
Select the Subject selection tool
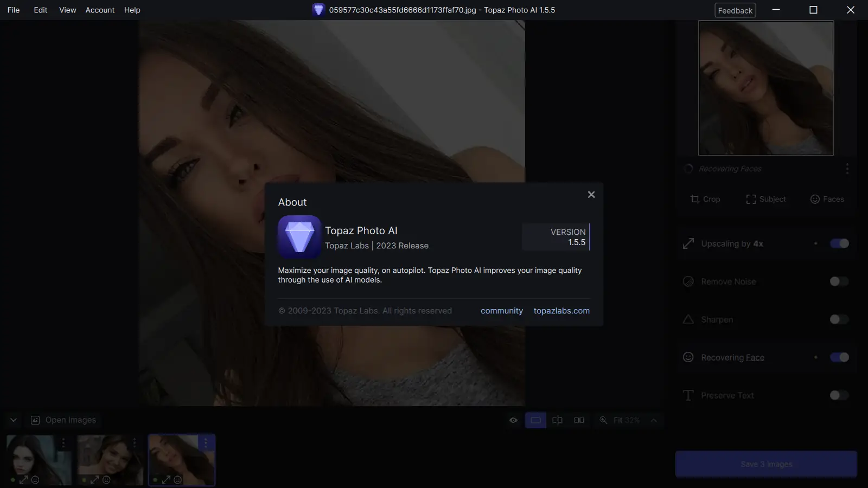point(766,199)
